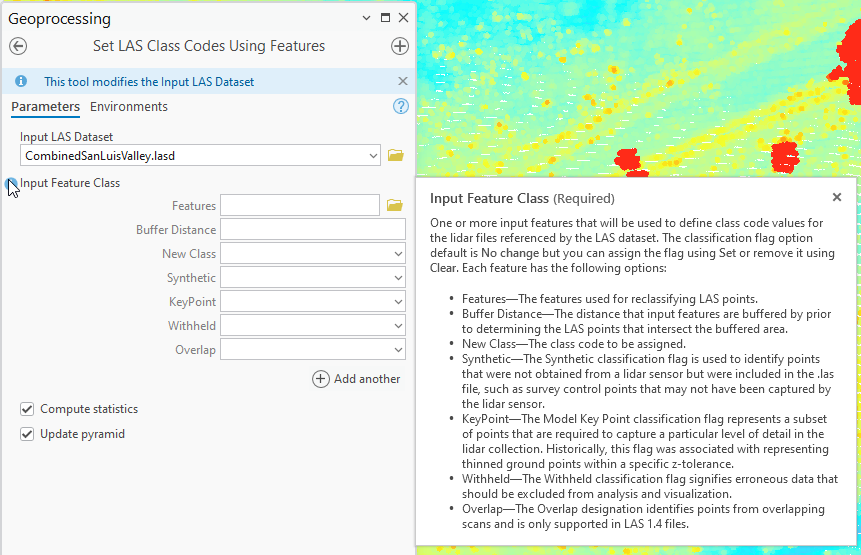The image size is (861, 555).
Task: Open Geoprocessing pane options chevron
Action: coord(366,18)
